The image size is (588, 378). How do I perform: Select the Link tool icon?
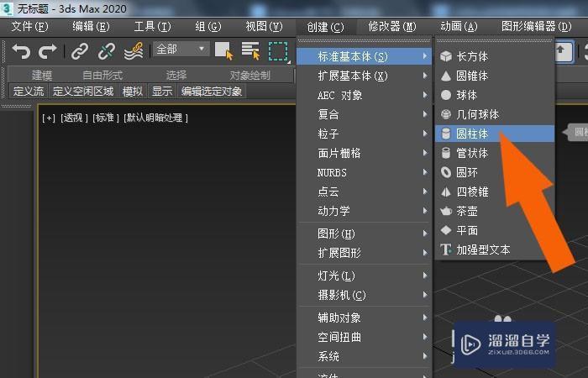point(80,51)
